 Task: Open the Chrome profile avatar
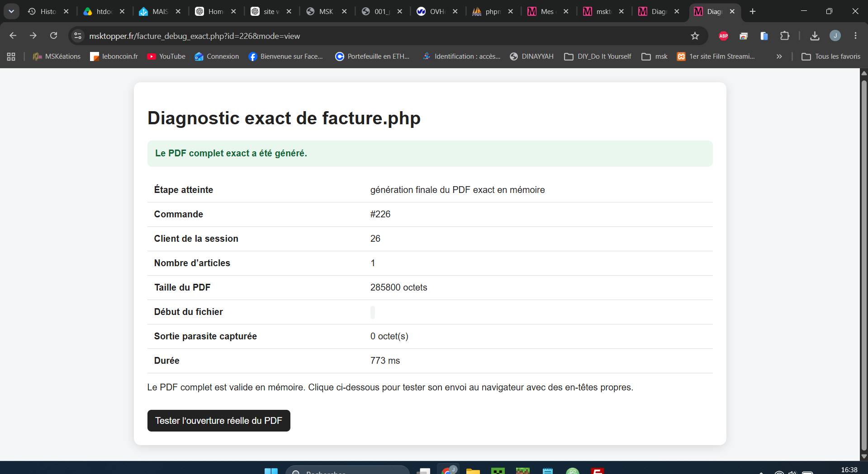click(x=835, y=36)
